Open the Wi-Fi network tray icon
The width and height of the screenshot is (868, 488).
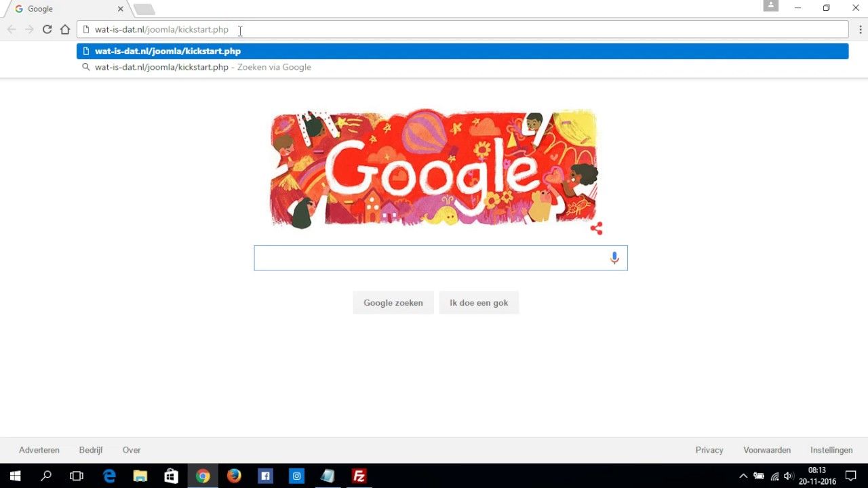[774, 476]
